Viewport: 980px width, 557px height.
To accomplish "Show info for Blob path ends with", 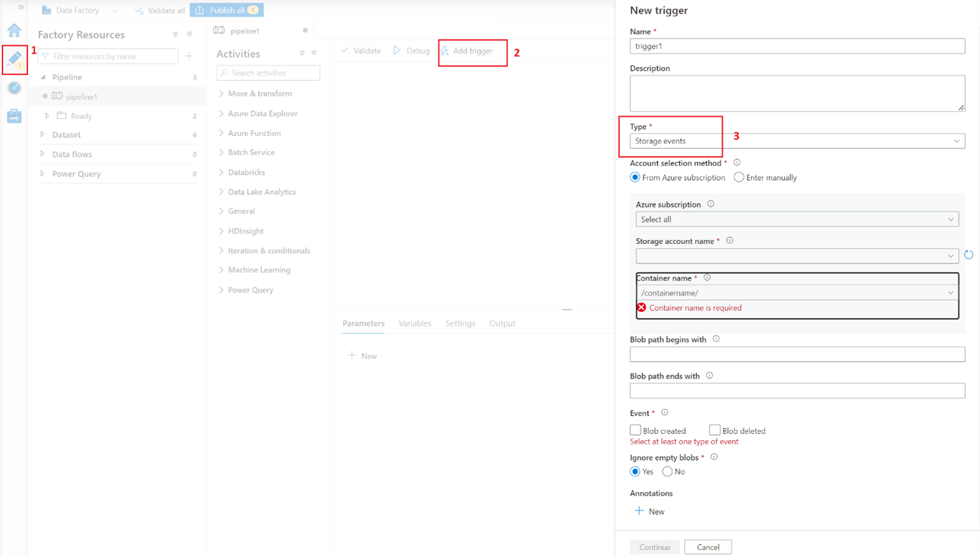I will coord(709,376).
